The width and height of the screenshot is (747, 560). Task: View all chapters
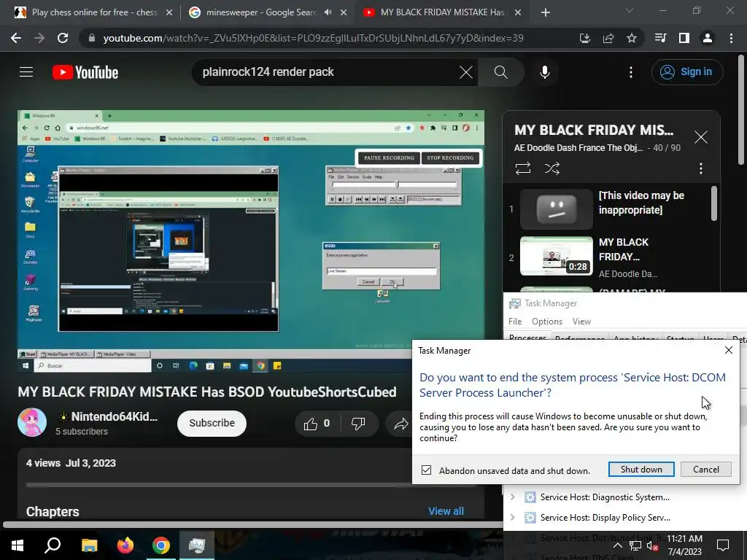446,511
